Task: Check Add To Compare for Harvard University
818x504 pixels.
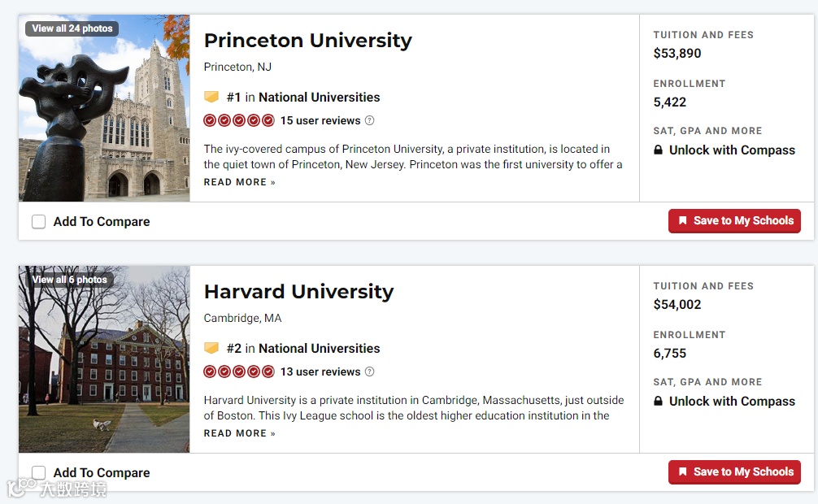Action: [x=39, y=472]
